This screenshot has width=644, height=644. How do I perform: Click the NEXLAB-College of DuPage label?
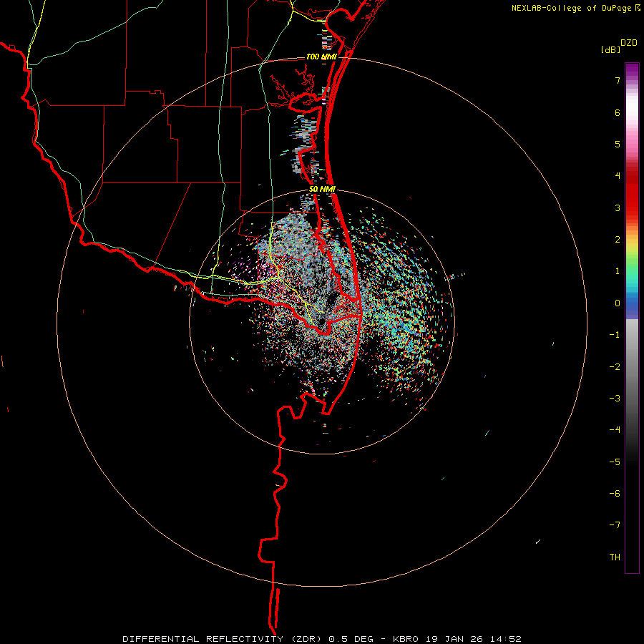(571, 8)
